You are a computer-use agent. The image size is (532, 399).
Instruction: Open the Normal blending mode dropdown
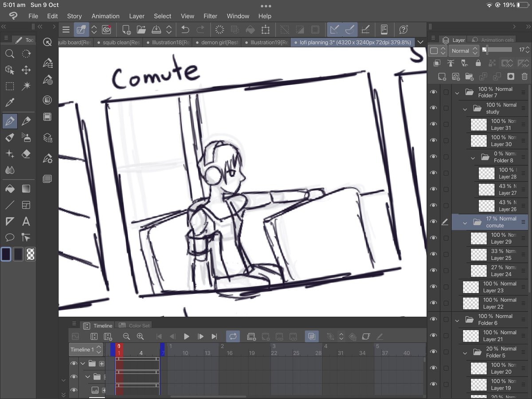point(464,51)
